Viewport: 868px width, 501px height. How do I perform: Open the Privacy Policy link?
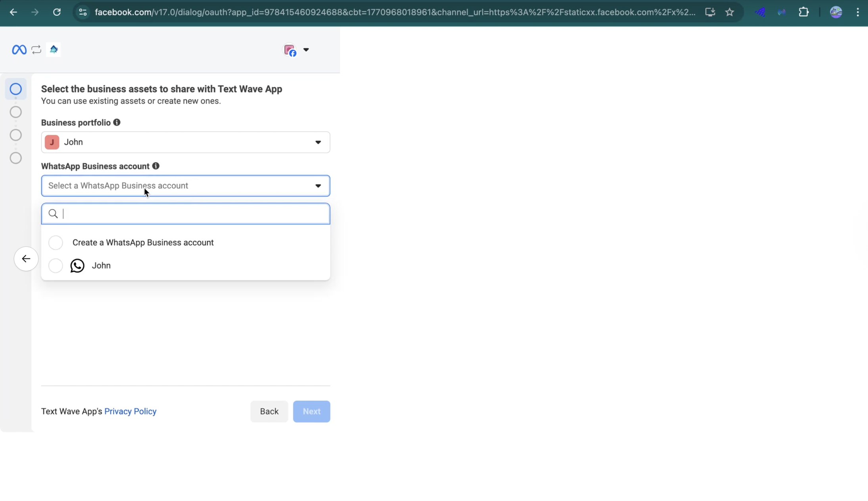[x=130, y=411]
